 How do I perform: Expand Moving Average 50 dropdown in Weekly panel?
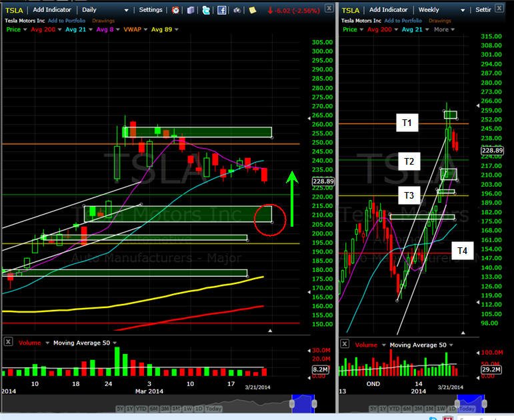[x=451, y=345]
